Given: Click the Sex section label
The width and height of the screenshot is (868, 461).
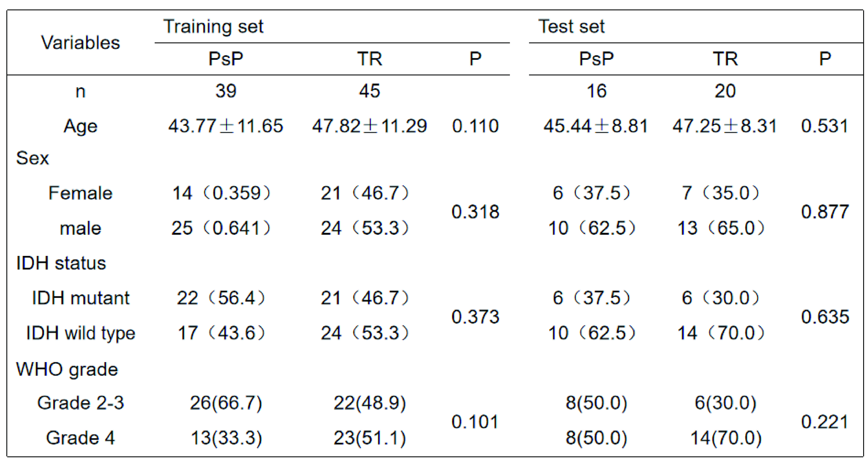Looking at the screenshot, I should point(32,158).
